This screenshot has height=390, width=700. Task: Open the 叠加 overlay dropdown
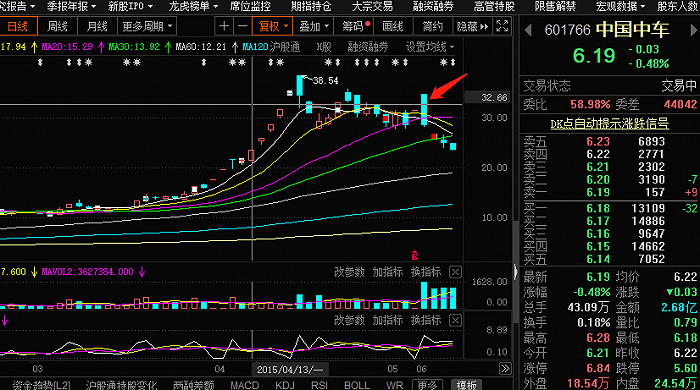313,26
